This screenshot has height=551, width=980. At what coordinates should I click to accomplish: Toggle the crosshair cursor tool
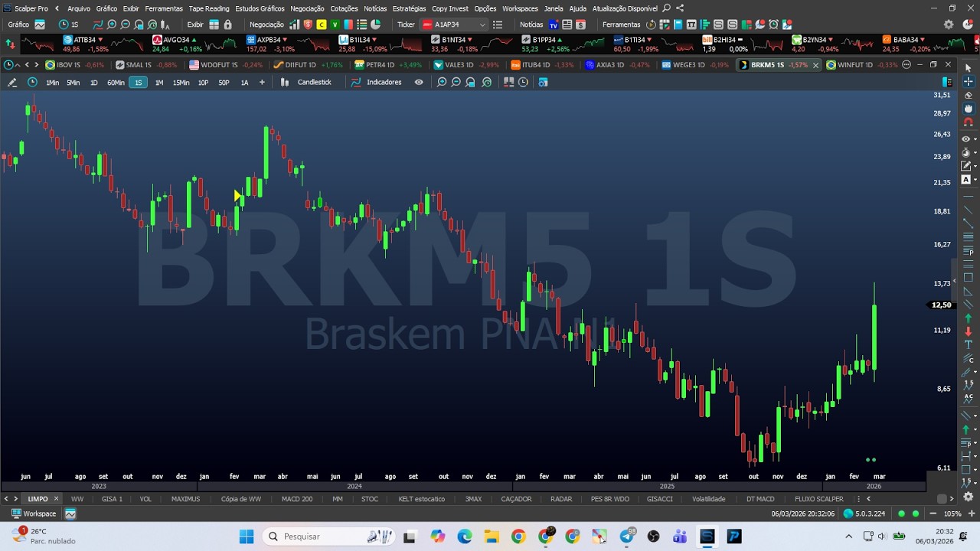[968, 81]
